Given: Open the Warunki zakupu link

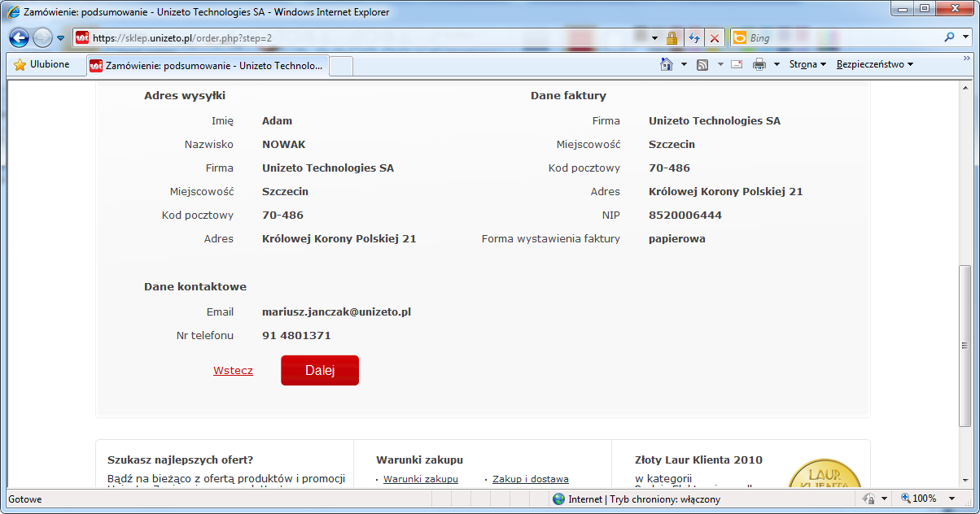Looking at the screenshot, I should [421, 479].
